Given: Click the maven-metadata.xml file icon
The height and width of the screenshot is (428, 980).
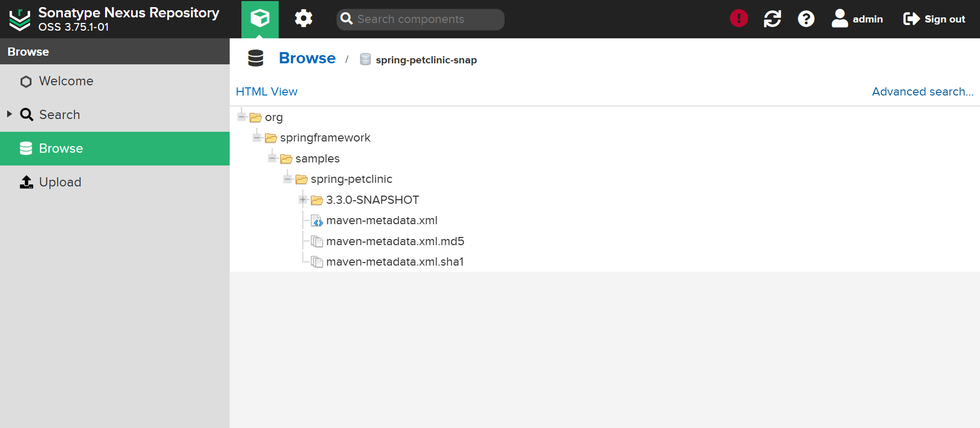Looking at the screenshot, I should point(317,221).
